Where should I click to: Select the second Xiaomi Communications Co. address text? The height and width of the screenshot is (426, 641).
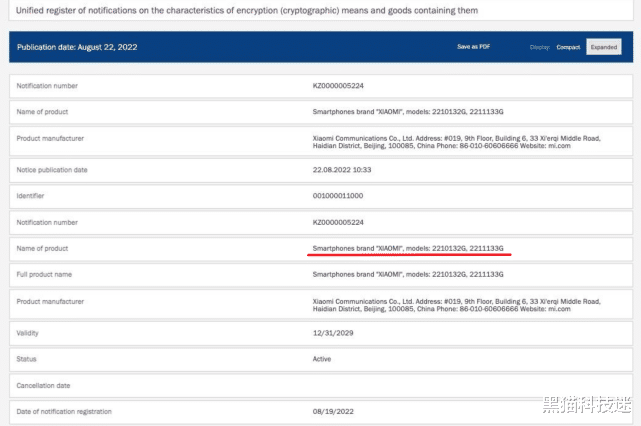tap(457, 305)
